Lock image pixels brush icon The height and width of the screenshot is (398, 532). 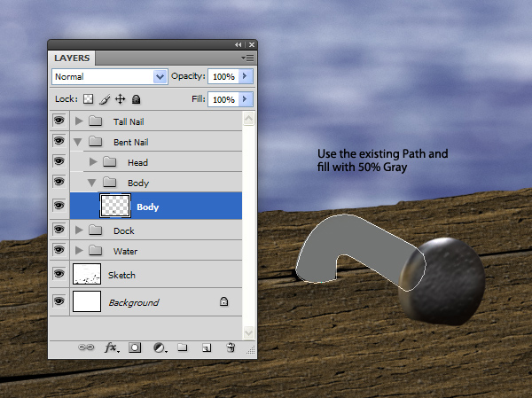click(105, 99)
